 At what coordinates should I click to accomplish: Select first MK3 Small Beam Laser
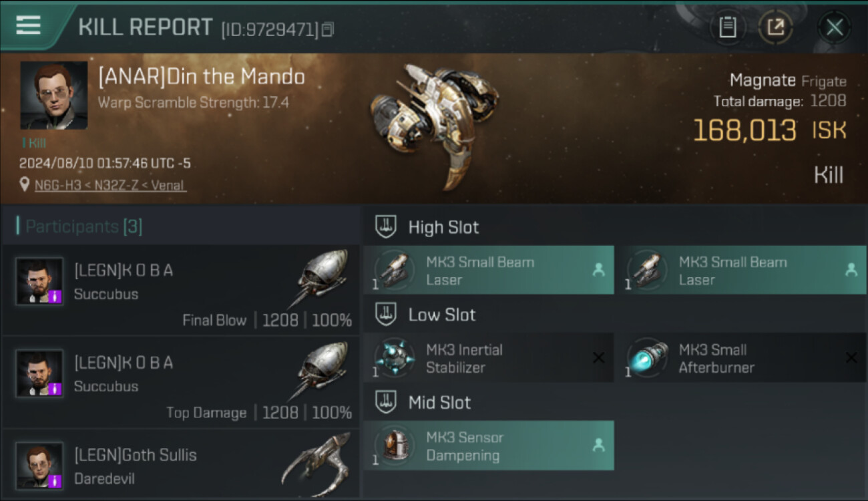(x=488, y=271)
